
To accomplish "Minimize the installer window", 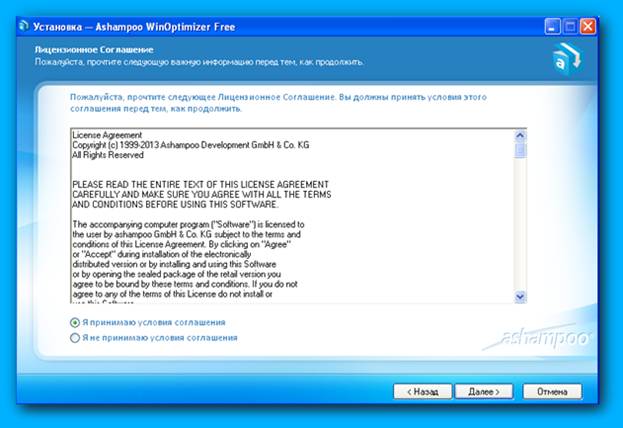I will 552,27.
